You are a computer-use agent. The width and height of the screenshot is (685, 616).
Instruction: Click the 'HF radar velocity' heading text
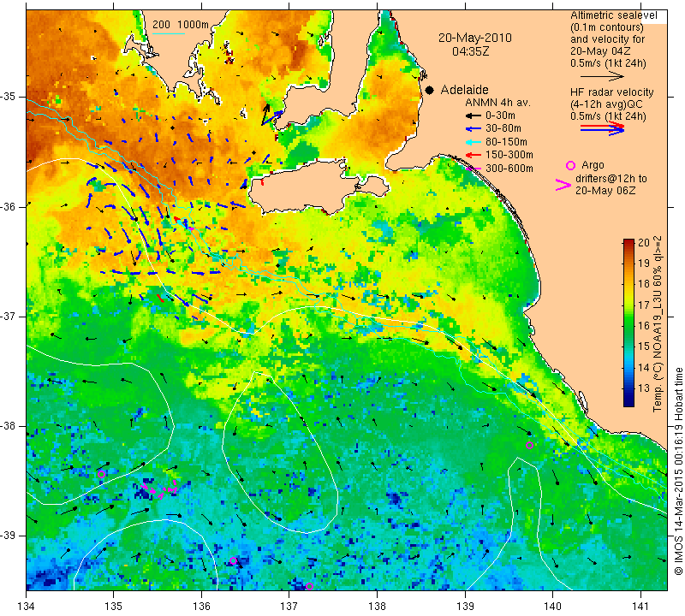(612, 92)
